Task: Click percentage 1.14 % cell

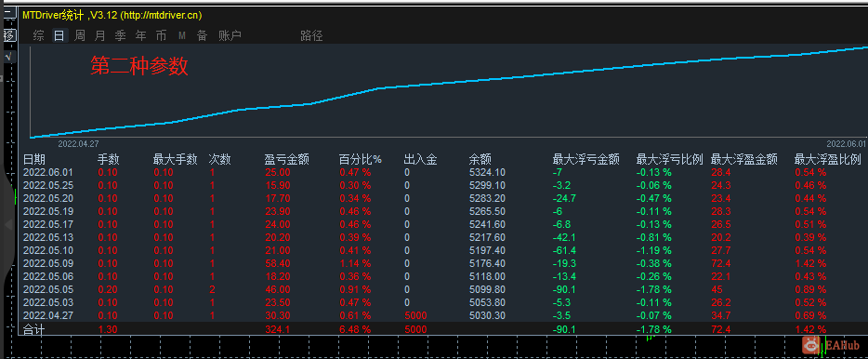Action: point(355,263)
